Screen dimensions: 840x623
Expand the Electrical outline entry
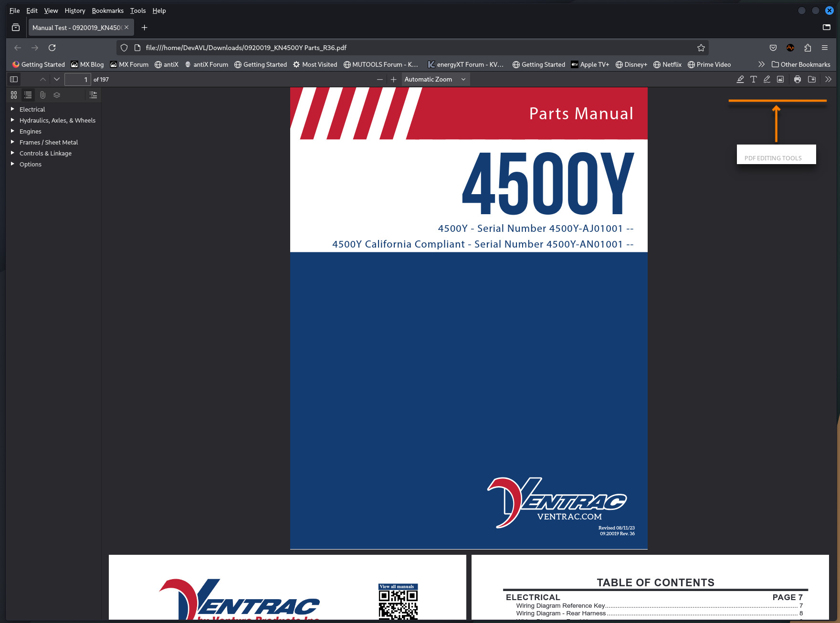[x=12, y=109]
